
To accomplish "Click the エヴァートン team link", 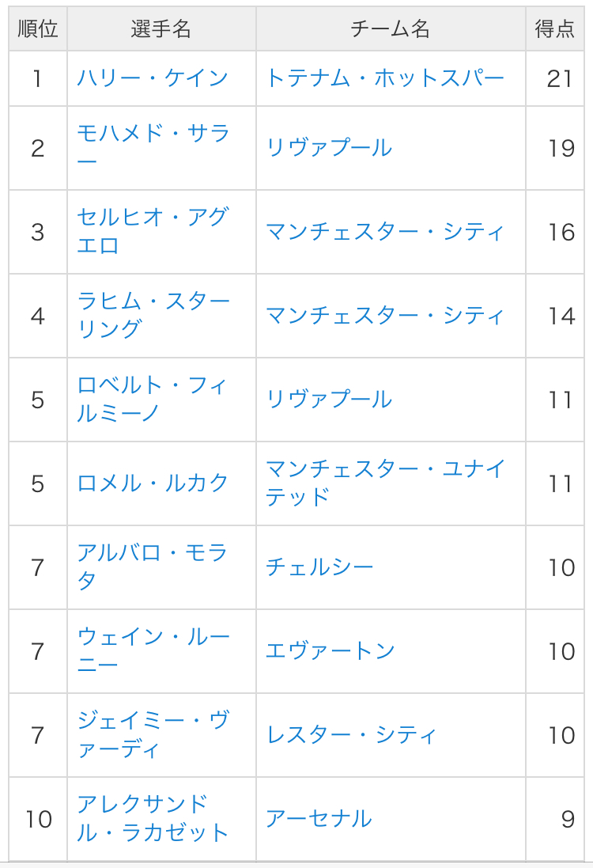I will click(330, 651).
